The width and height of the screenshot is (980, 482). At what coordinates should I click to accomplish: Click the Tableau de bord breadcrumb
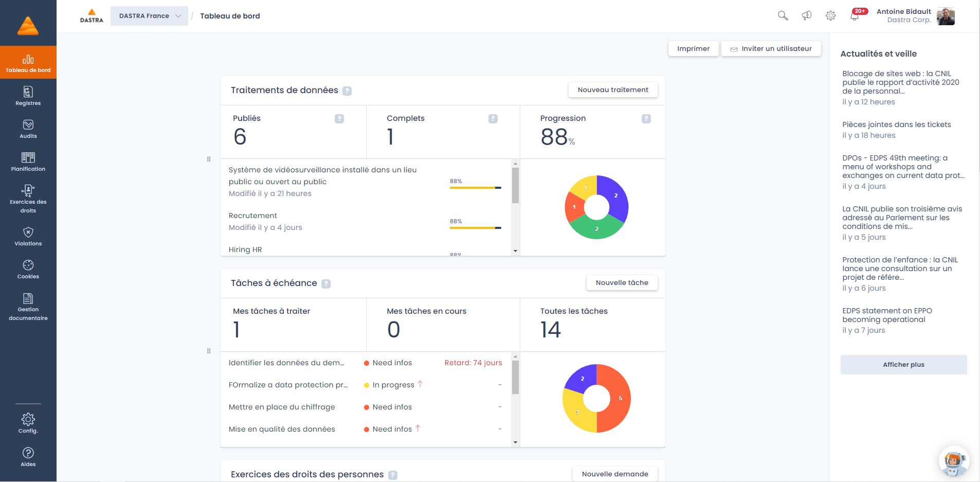coord(230,16)
